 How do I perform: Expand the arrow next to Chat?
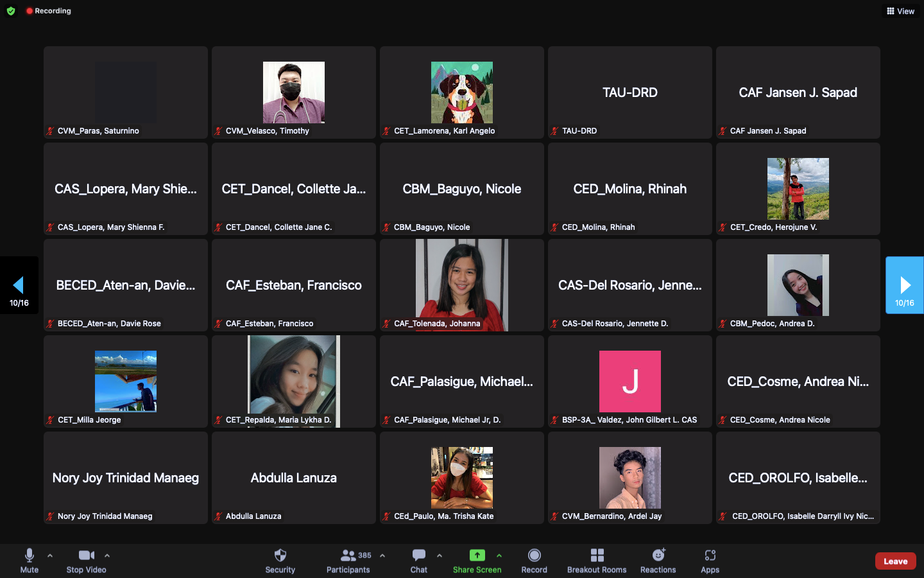coord(440,556)
